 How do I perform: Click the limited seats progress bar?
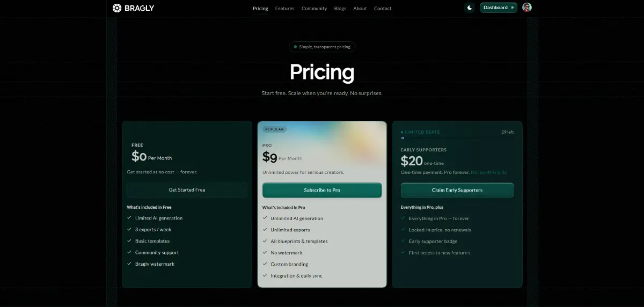pyautogui.click(x=457, y=138)
